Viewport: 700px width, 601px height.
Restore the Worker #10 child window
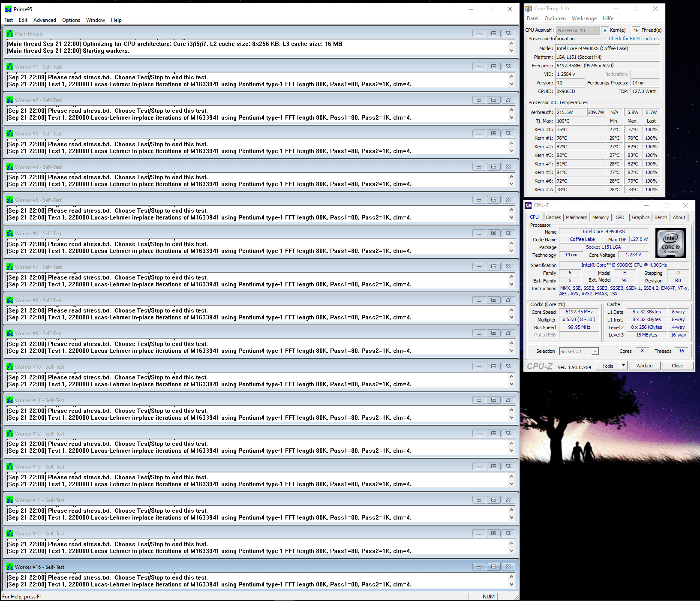pos(493,367)
